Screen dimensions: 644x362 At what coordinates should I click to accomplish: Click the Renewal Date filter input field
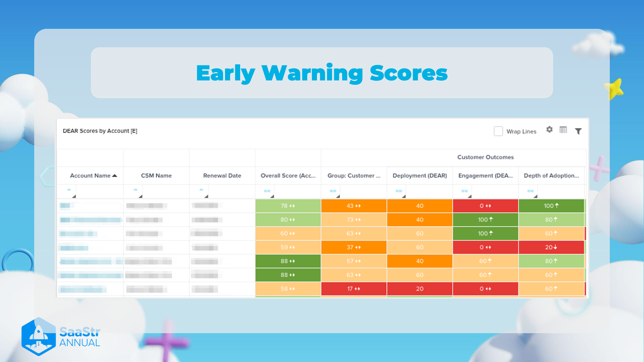pyautogui.click(x=231, y=192)
